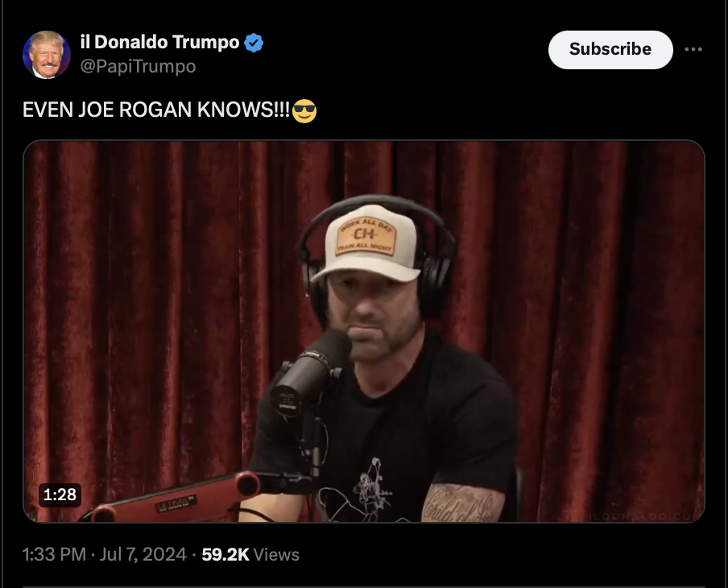Click the sunglasses emoji in the tweet
Image resolution: width=728 pixels, height=588 pixels.
(304, 111)
